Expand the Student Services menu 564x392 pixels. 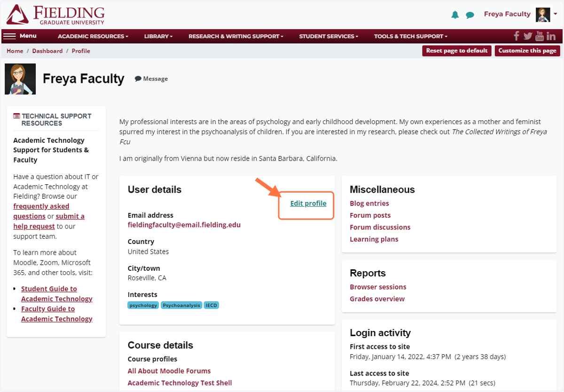click(329, 36)
